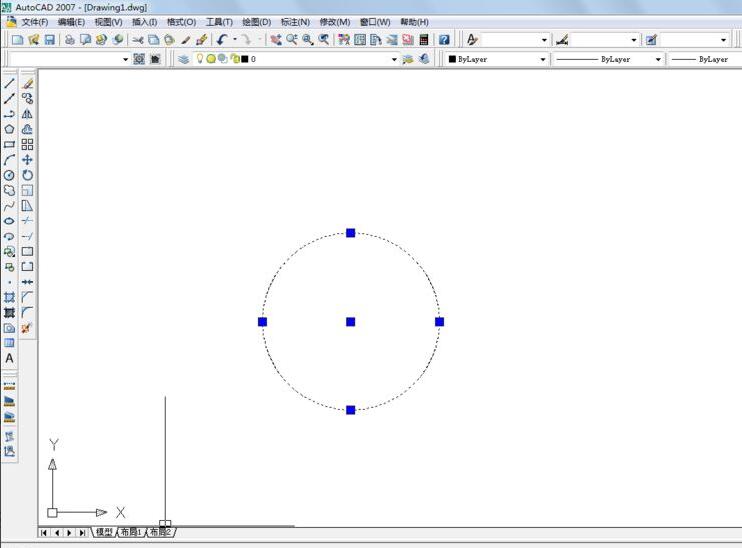The height and width of the screenshot is (548, 742).
Task: Select the Line draw tool
Action: pyautogui.click(x=9, y=84)
